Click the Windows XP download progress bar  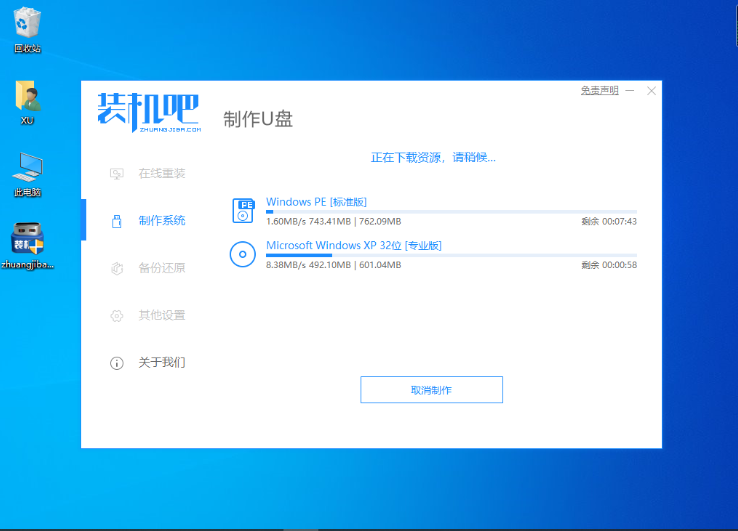click(450, 256)
